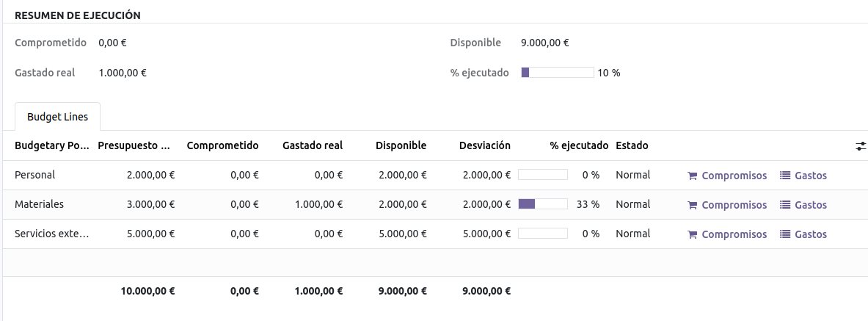Click summary Gastado real value 1.000,00 €
The height and width of the screenshot is (321, 868).
[x=123, y=73]
